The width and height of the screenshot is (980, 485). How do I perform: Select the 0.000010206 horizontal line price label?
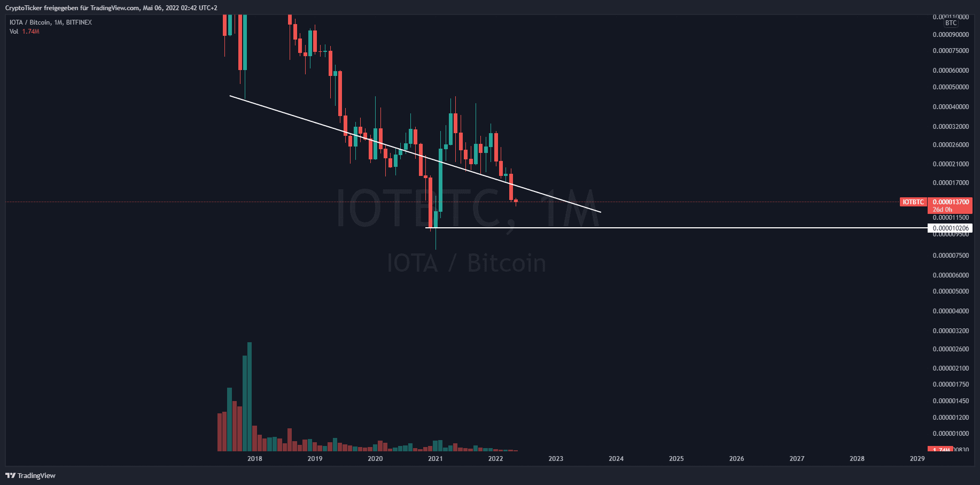(950, 228)
